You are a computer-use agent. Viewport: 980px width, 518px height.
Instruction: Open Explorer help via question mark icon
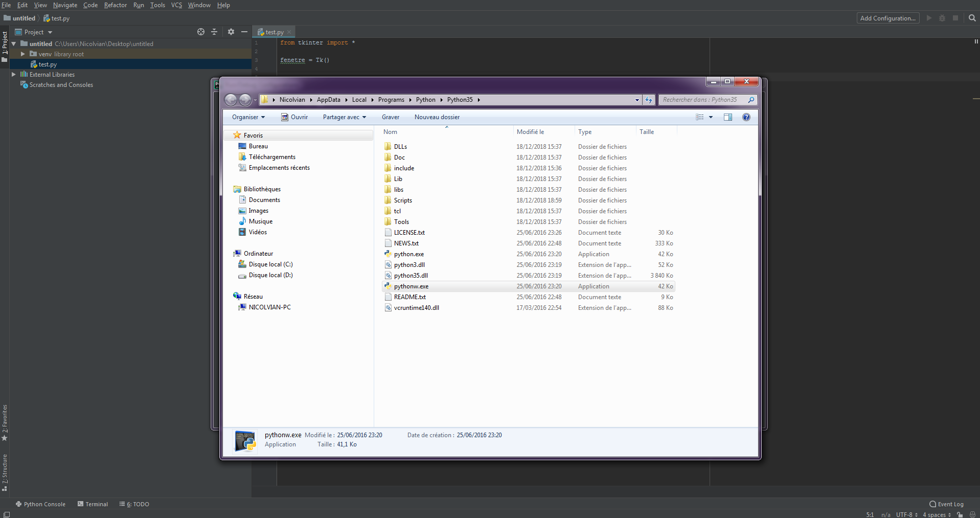point(746,117)
